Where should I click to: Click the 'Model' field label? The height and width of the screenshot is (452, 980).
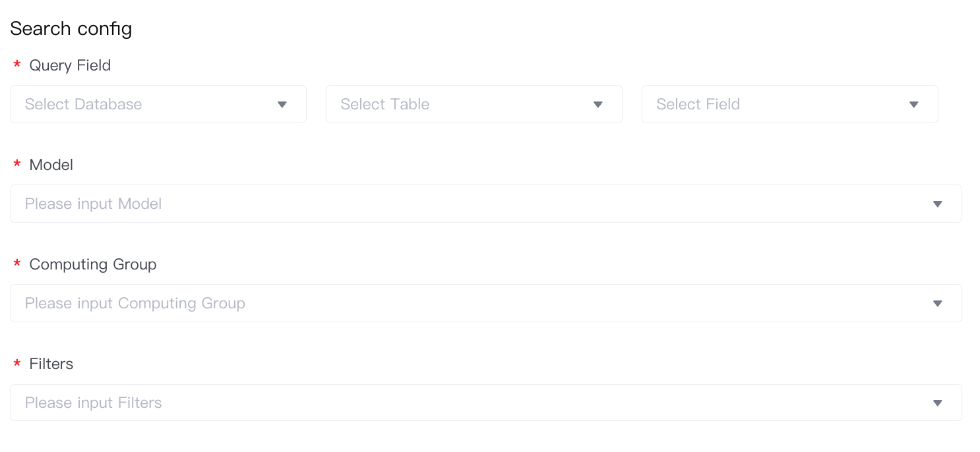51,165
